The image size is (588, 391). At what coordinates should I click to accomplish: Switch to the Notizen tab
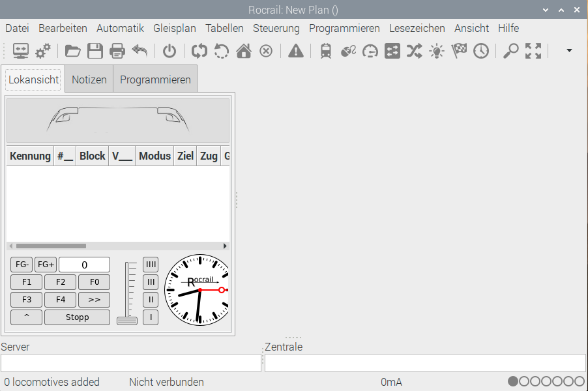coord(89,80)
